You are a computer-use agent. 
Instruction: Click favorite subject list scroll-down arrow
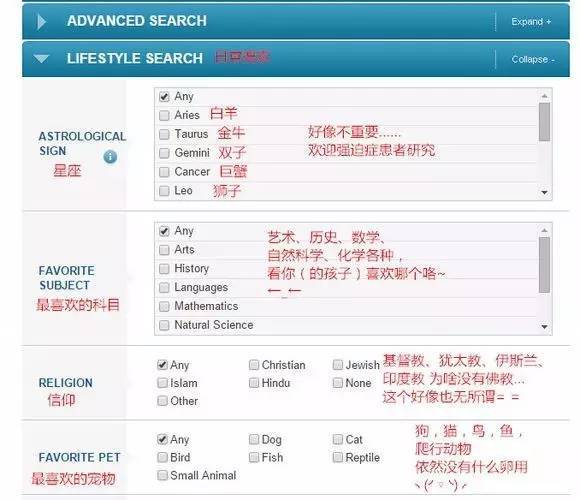click(544, 327)
